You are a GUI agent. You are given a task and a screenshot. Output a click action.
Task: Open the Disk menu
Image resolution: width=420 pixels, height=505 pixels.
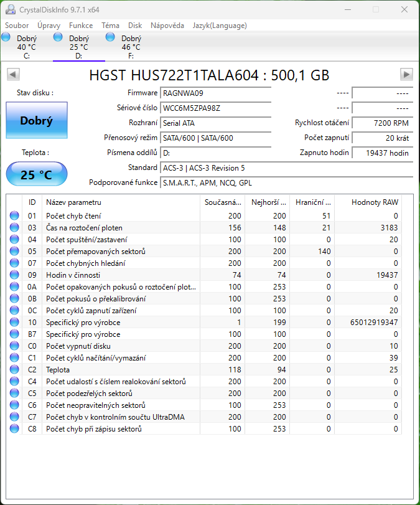[135, 26]
